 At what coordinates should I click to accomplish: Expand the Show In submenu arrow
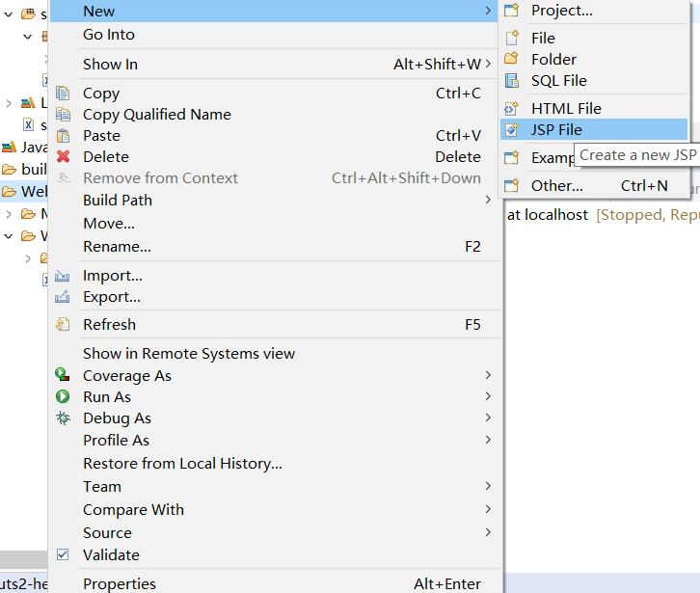[x=488, y=64]
